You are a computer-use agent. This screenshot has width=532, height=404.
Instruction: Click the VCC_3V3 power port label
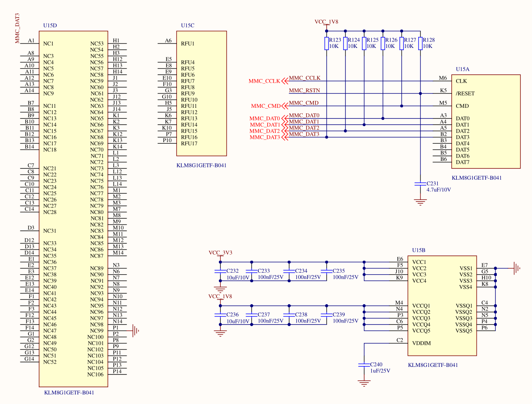[220, 253]
